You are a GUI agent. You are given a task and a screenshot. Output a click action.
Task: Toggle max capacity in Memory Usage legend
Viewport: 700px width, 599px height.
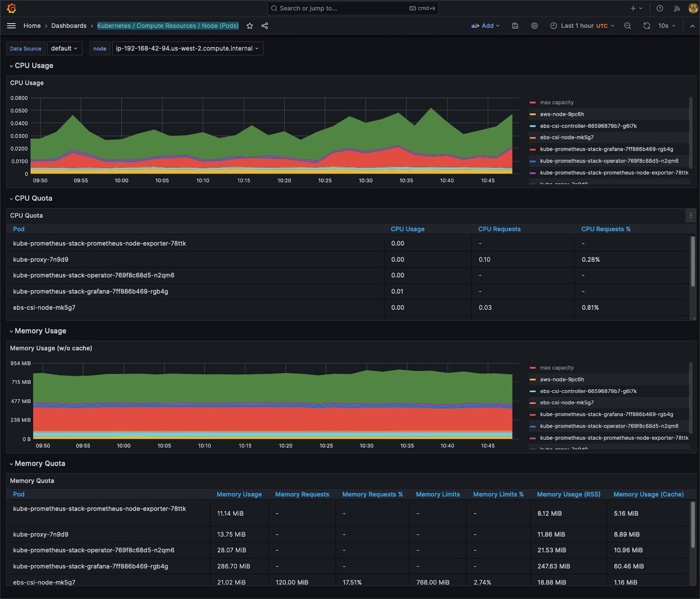556,368
